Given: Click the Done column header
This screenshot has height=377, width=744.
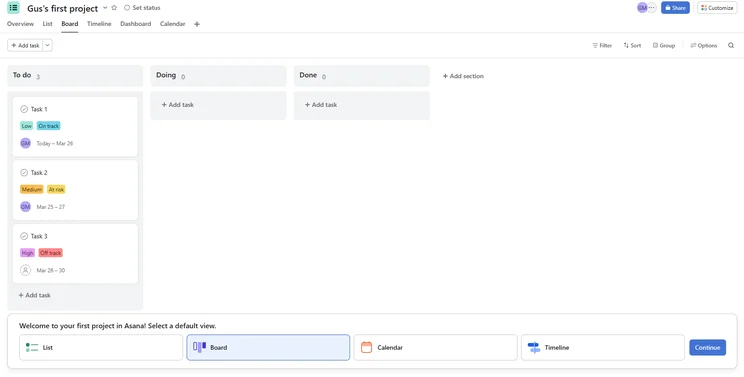Looking at the screenshot, I should [x=362, y=75].
